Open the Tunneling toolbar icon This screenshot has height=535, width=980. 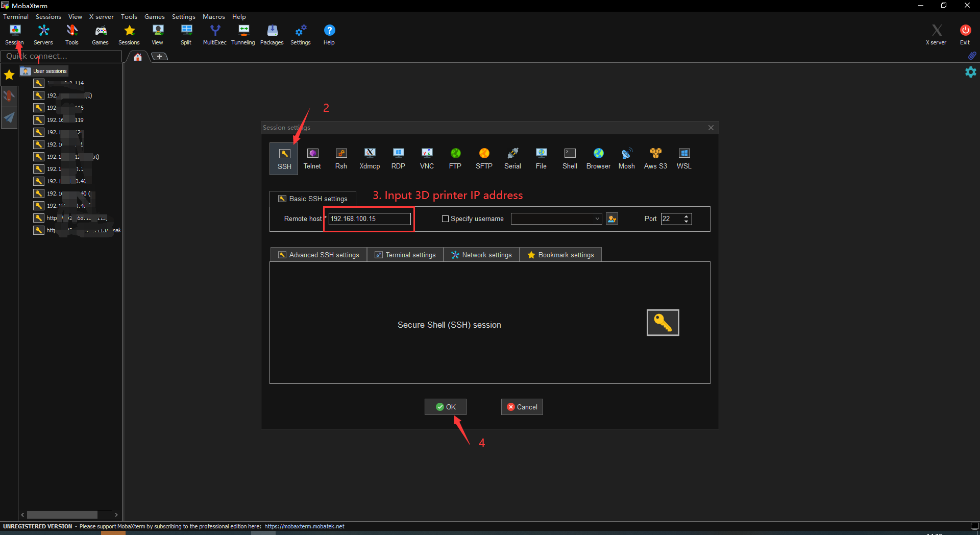coord(243,35)
